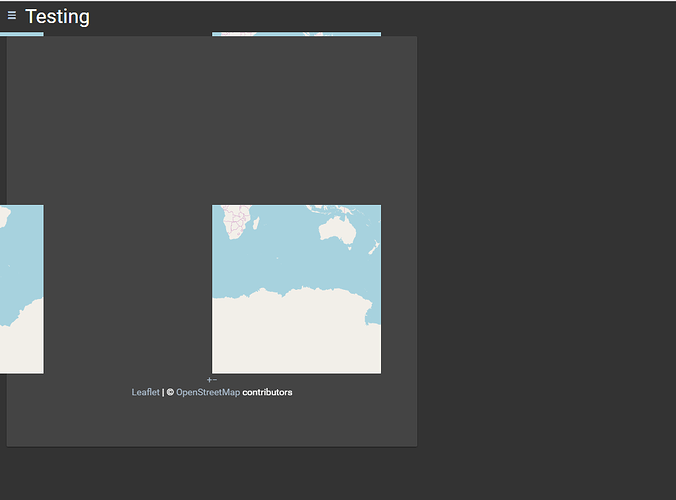Click the copyright symbol in the attribution

[170, 392]
